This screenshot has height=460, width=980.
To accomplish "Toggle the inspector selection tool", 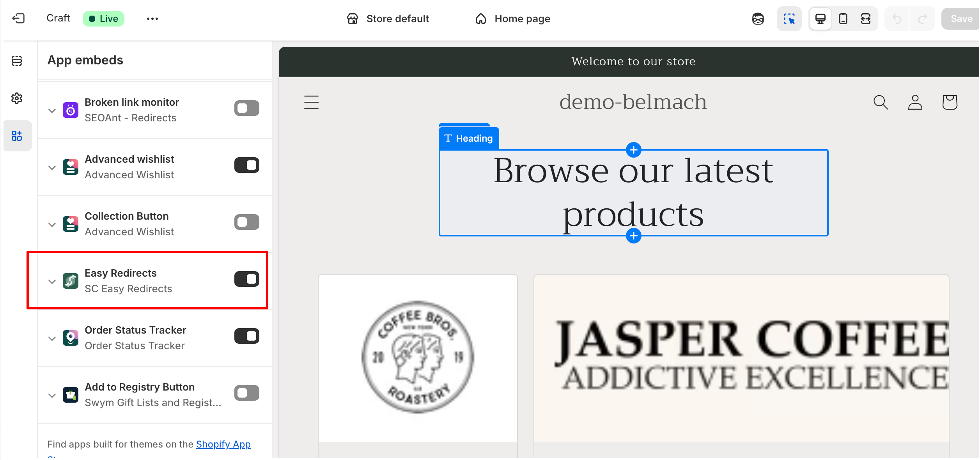I will (789, 19).
